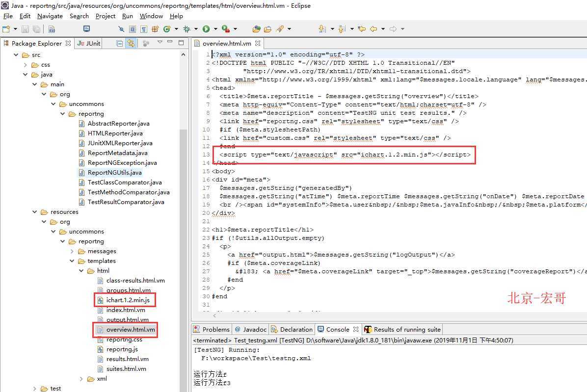Screen dimensions: 587x392
Task: Click the New Java Class icon
Action: [x=167, y=29]
